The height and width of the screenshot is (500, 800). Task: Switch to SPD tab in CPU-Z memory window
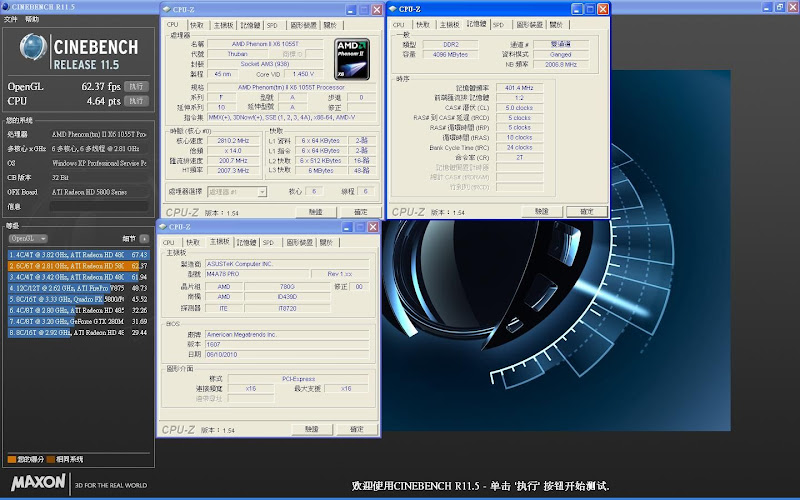(498, 24)
